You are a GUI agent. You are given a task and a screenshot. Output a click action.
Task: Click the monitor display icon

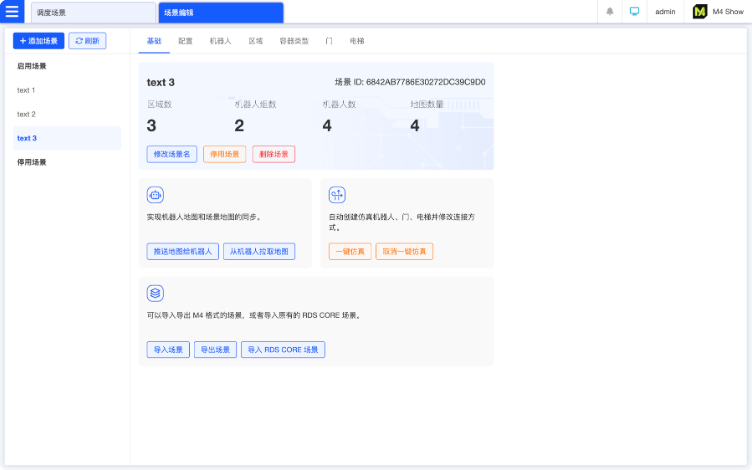click(x=634, y=12)
